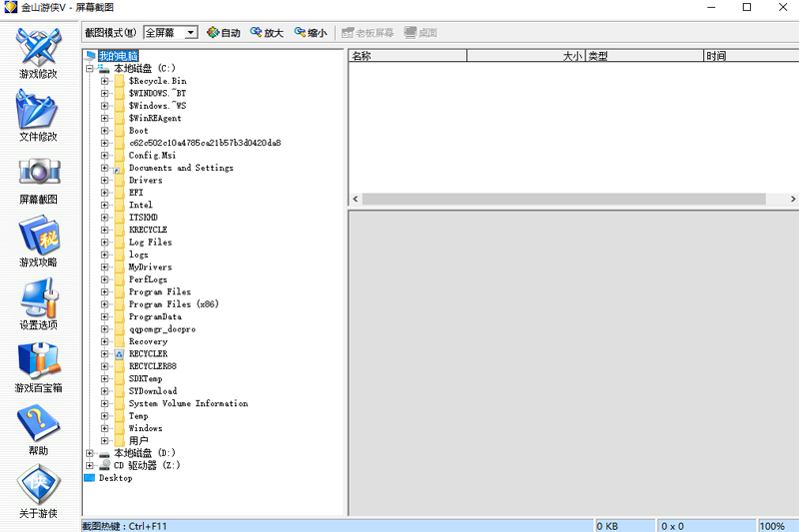Click the file list horizontal scrollbar
This screenshot has width=799, height=532.
point(559,200)
